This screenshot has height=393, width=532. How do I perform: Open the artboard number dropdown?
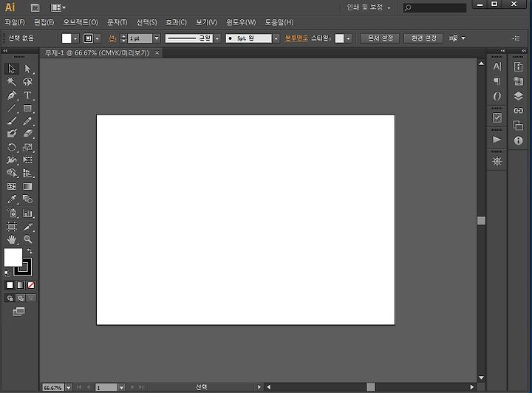click(x=121, y=387)
